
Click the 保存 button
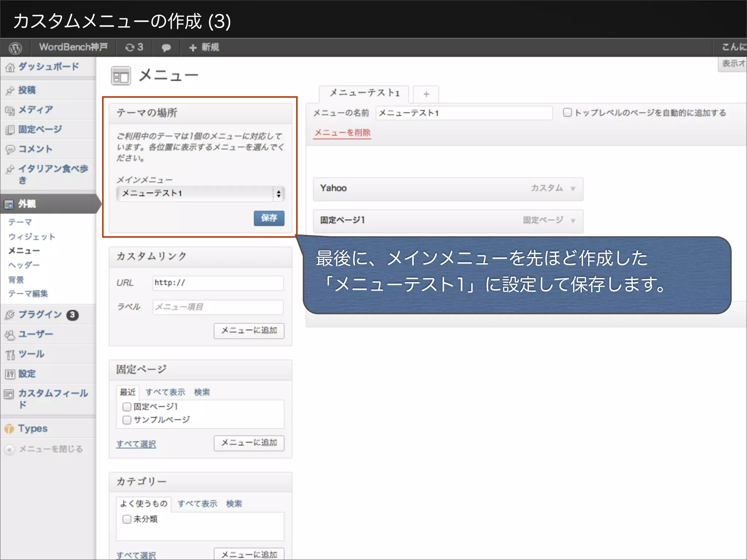tap(269, 218)
